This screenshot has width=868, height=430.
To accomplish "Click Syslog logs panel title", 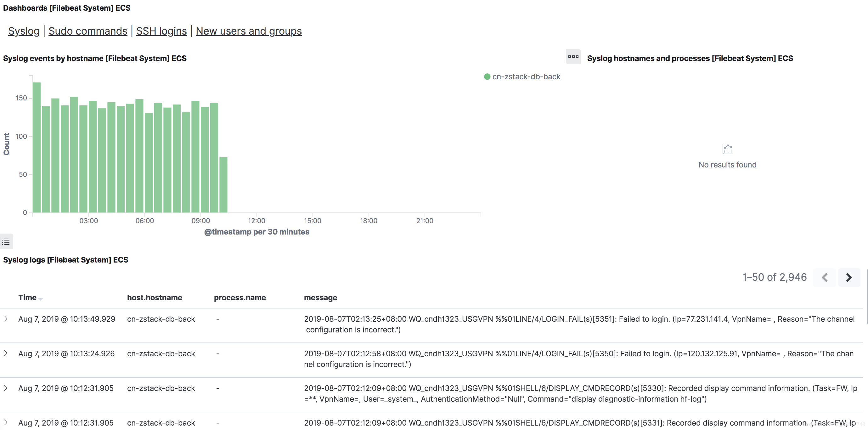I will click(x=66, y=260).
